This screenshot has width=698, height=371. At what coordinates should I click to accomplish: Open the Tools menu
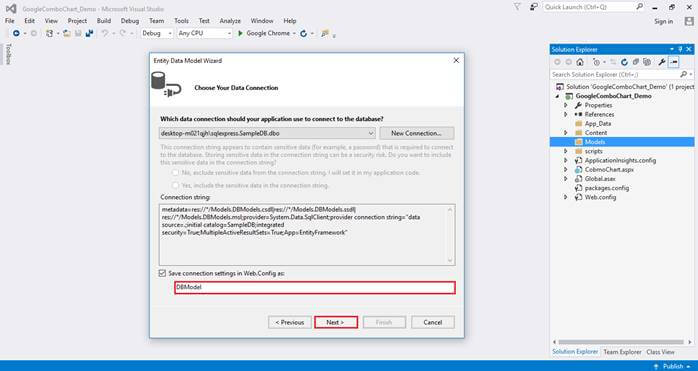(181, 21)
